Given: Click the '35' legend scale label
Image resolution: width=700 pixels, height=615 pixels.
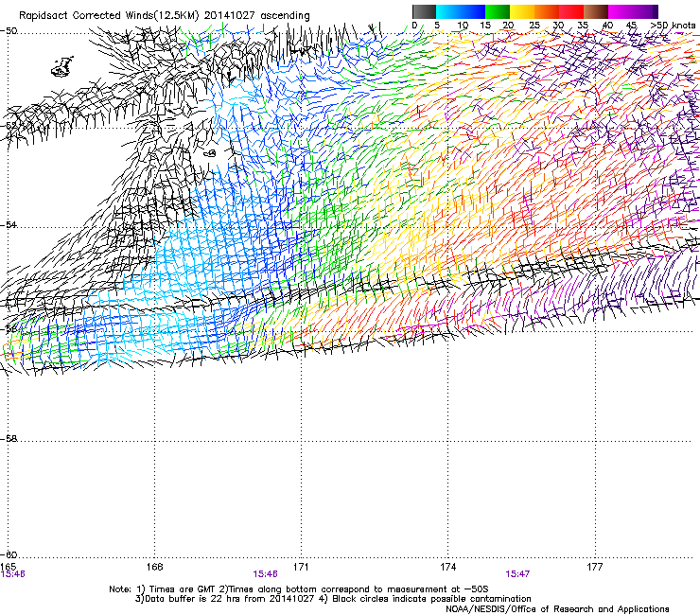Looking at the screenshot, I should [583, 26].
